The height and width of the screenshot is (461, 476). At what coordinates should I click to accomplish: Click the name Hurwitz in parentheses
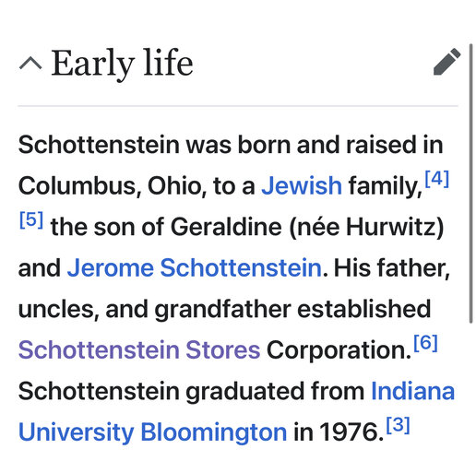(x=391, y=227)
